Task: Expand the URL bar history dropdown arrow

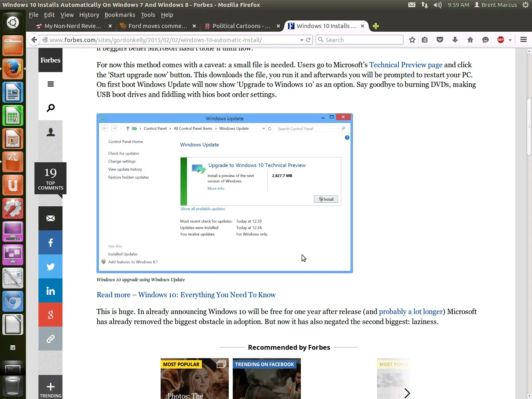Action: tap(302, 40)
